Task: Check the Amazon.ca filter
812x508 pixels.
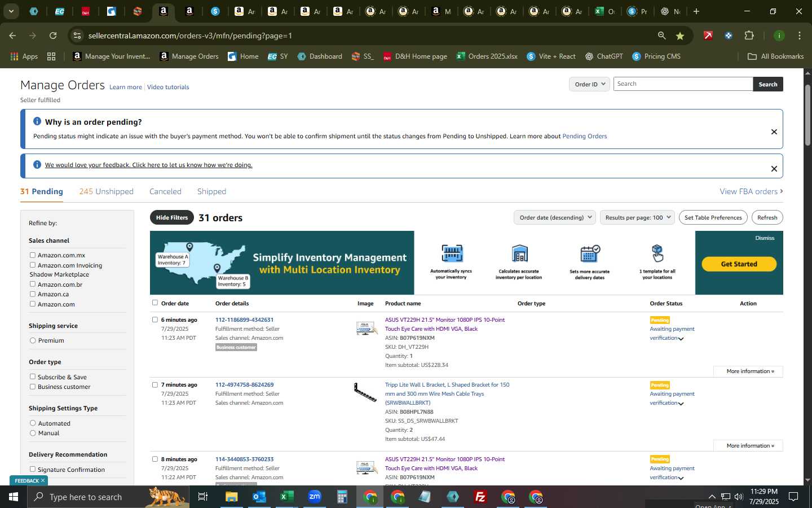Action: [x=33, y=294]
